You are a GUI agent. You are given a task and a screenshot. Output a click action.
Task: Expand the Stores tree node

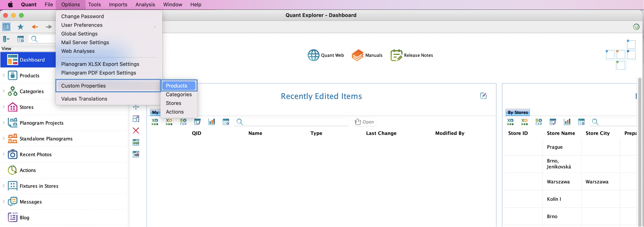click(3, 107)
